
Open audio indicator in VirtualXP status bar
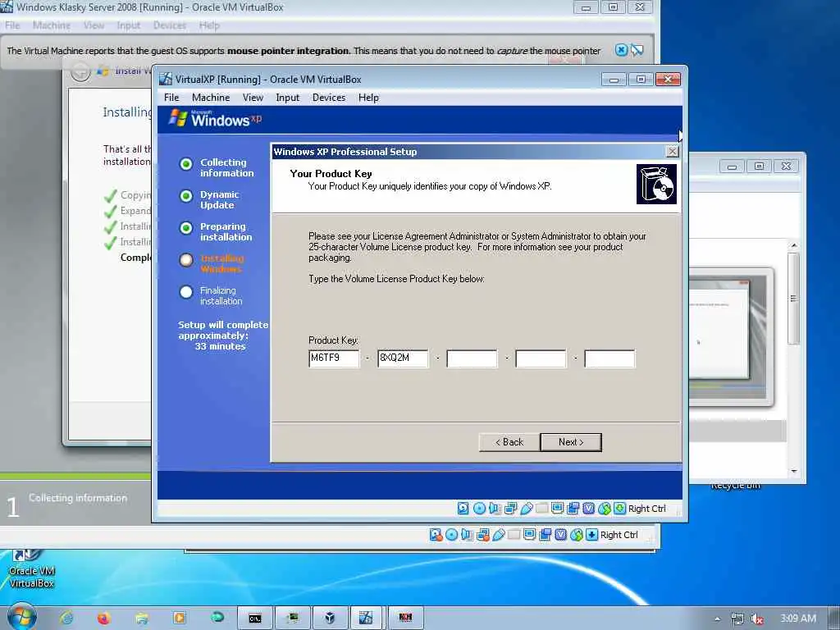tap(495, 509)
